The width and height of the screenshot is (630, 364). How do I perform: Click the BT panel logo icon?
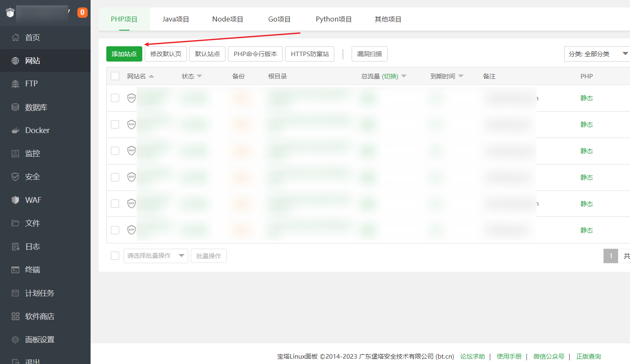coord(10,12)
